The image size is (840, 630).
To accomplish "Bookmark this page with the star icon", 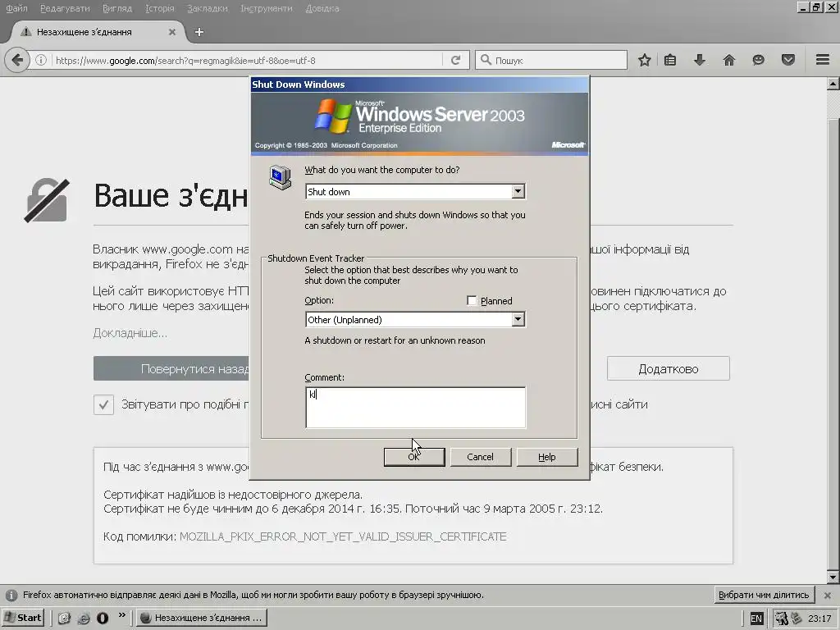I will point(645,60).
